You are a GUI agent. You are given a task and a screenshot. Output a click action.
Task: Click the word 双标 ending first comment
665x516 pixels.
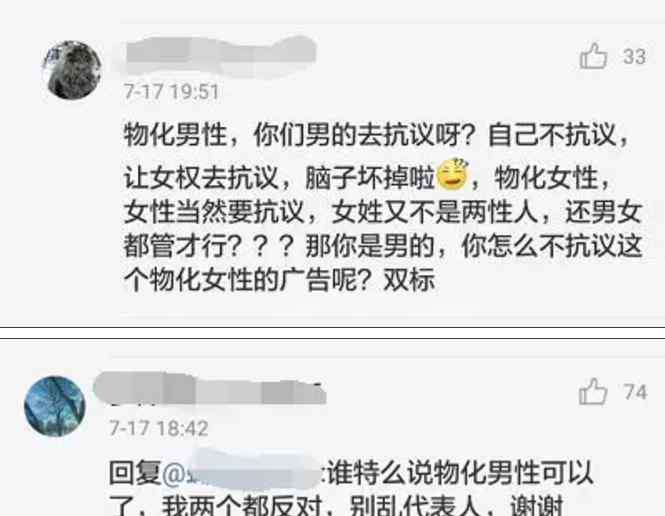pos(409,280)
